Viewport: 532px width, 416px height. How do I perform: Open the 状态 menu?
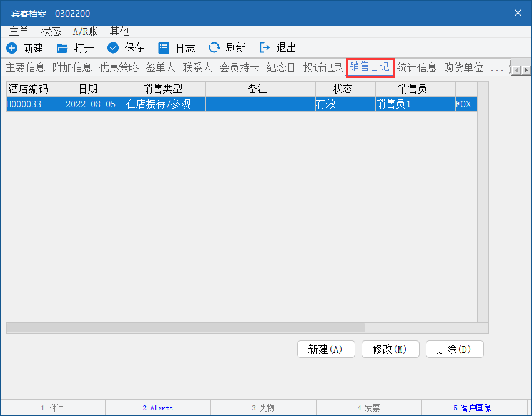pos(51,32)
